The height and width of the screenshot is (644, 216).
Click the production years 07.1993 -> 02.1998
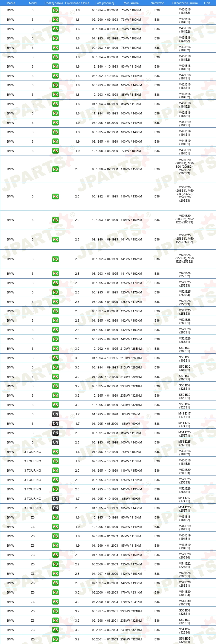coord(105,38)
